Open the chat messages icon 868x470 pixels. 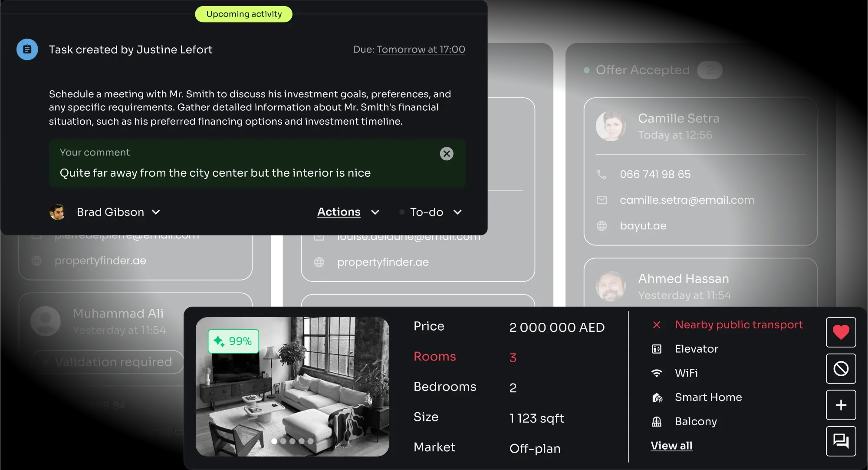coord(841,441)
